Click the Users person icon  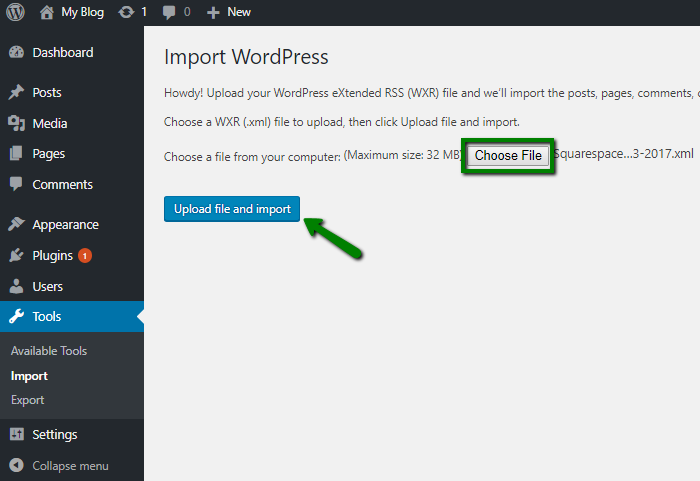pyautogui.click(x=16, y=286)
